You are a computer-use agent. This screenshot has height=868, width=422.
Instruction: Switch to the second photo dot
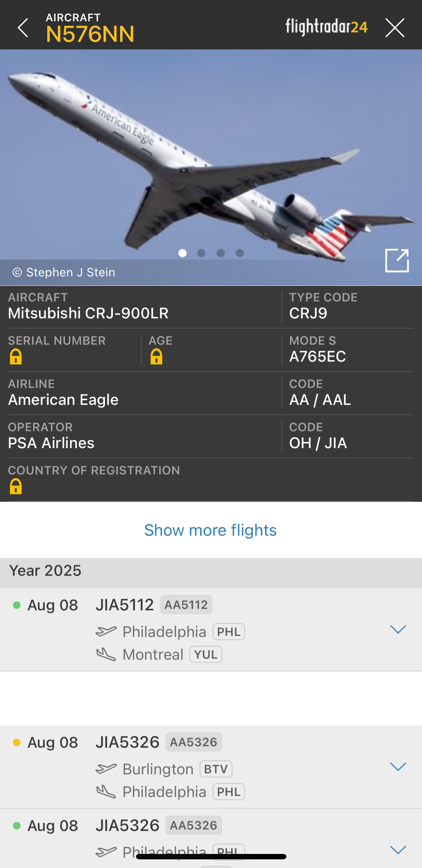coord(201,253)
